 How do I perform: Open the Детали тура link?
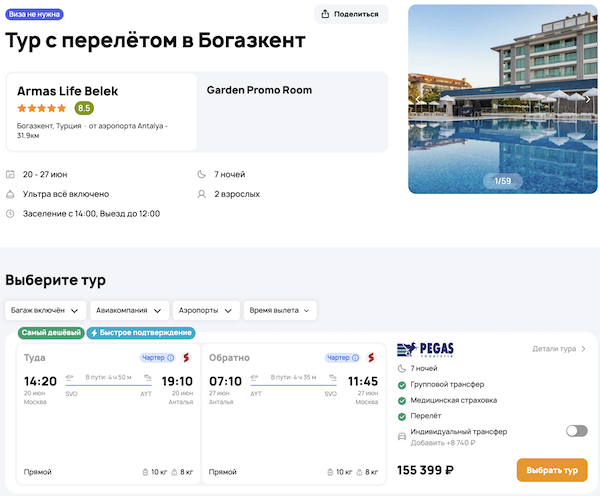coord(559,349)
